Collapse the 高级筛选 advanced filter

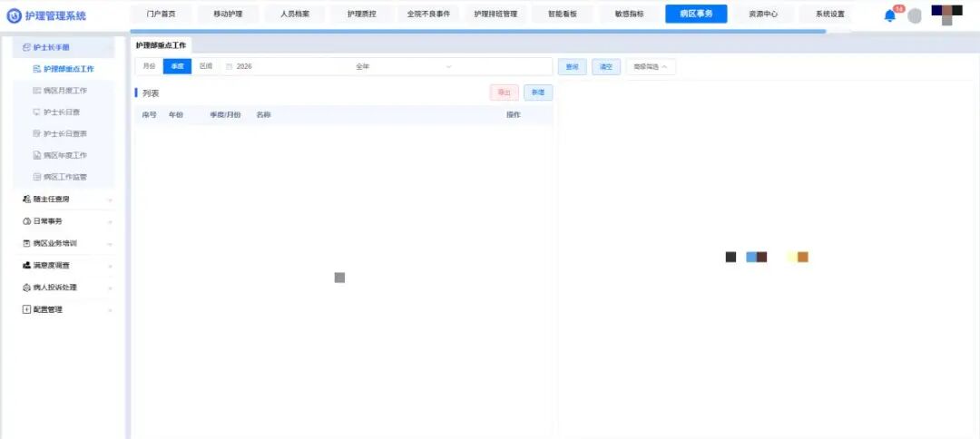(x=650, y=66)
